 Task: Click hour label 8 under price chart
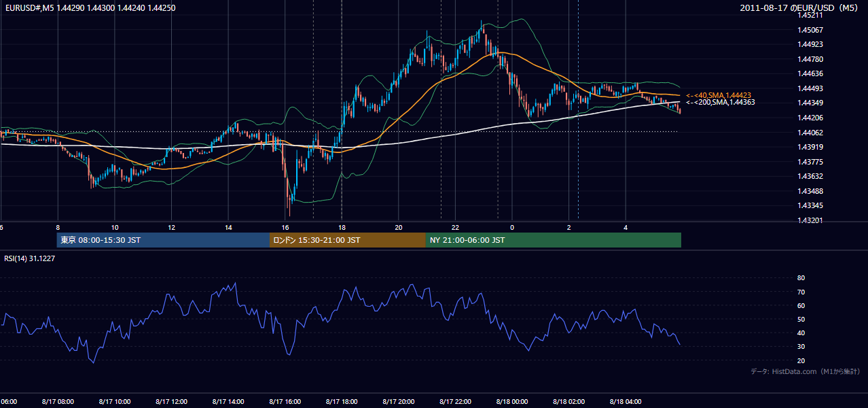coord(58,227)
